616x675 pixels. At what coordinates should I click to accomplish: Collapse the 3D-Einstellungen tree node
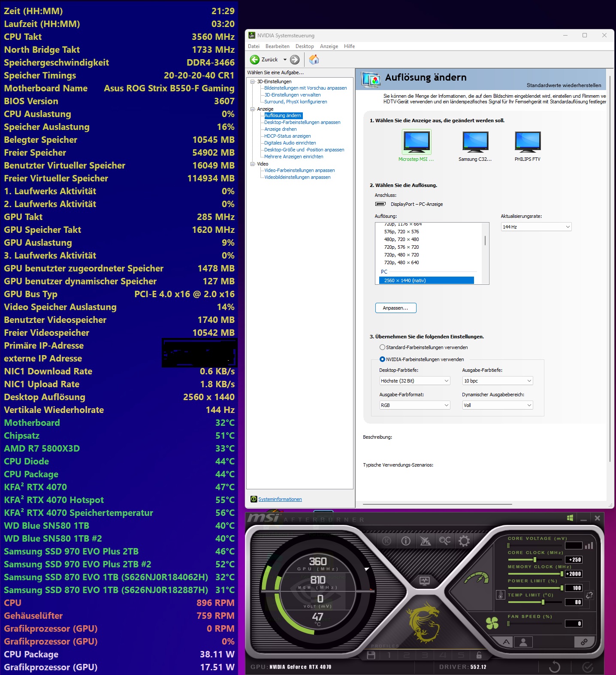[253, 81]
